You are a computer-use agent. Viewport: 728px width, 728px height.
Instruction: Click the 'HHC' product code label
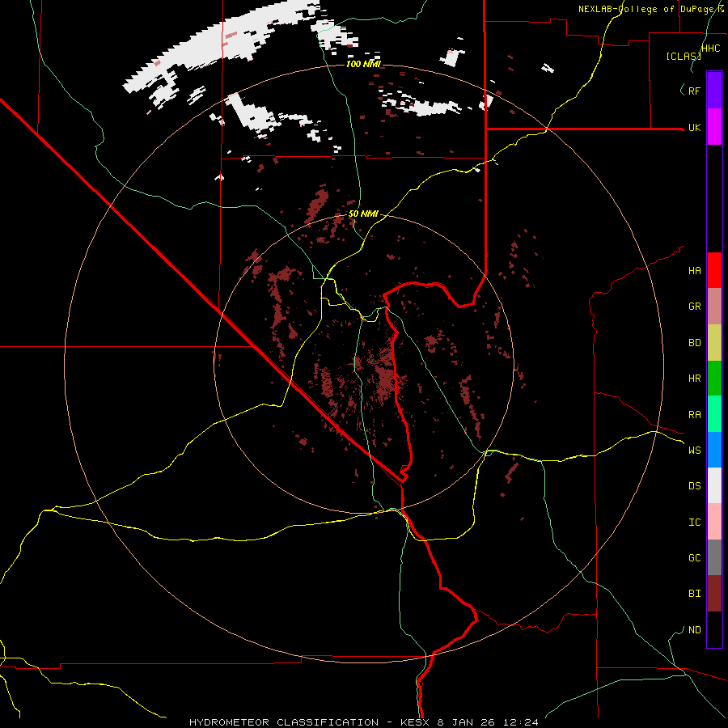(x=711, y=49)
